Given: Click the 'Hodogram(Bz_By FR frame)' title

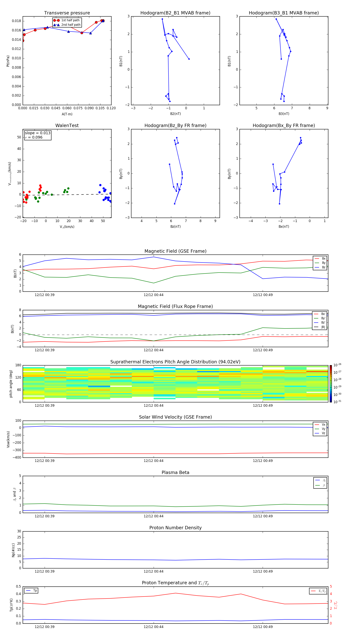Looking at the screenshot, I should click(175, 125).
